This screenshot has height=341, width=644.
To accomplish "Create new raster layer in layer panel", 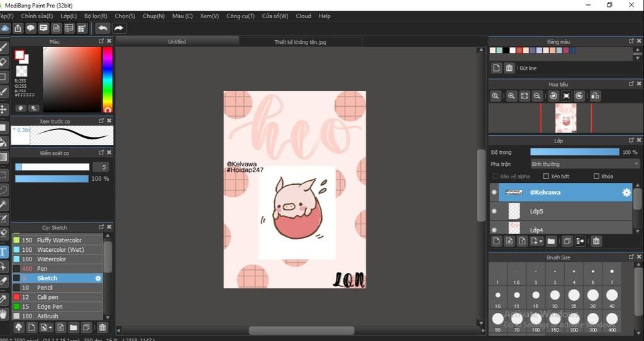I will pyautogui.click(x=496, y=241).
